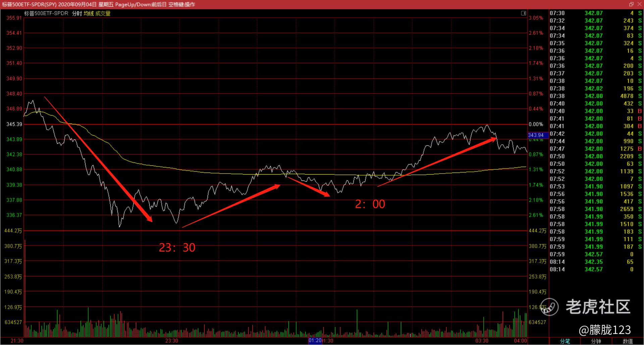The height and width of the screenshot is (345, 644).
Task: Select the 07:40 buy tick with volume 33
Action: tap(596, 111)
